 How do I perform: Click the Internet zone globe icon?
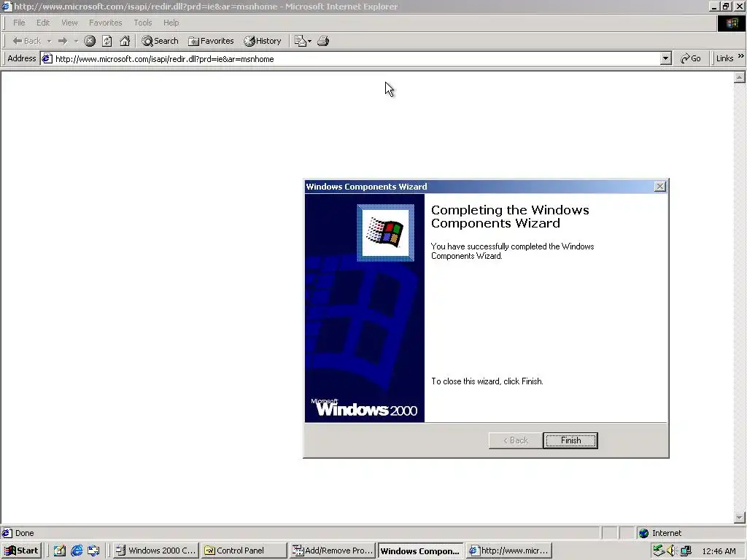(x=643, y=533)
